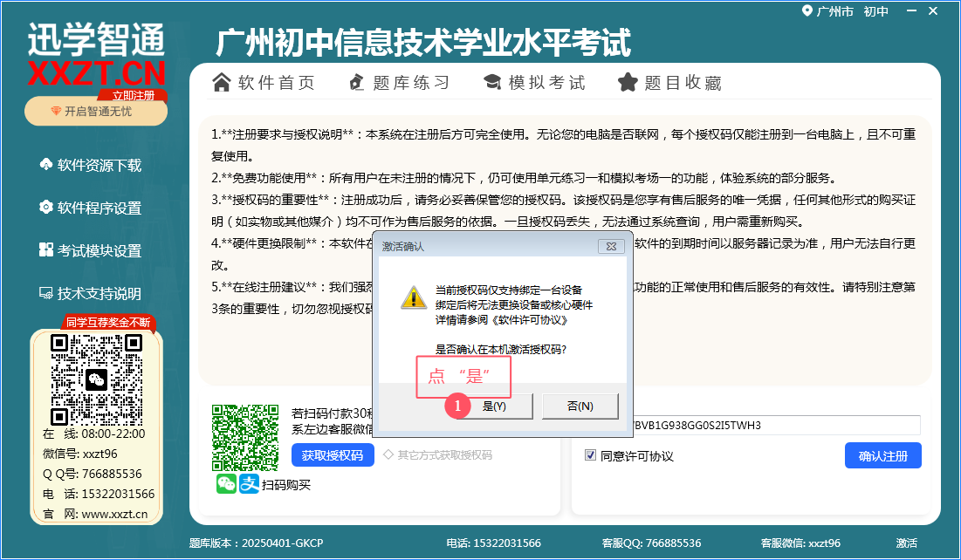Click the green WeChat pay icon
The width and height of the screenshot is (961, 560).
click(226, 484)
